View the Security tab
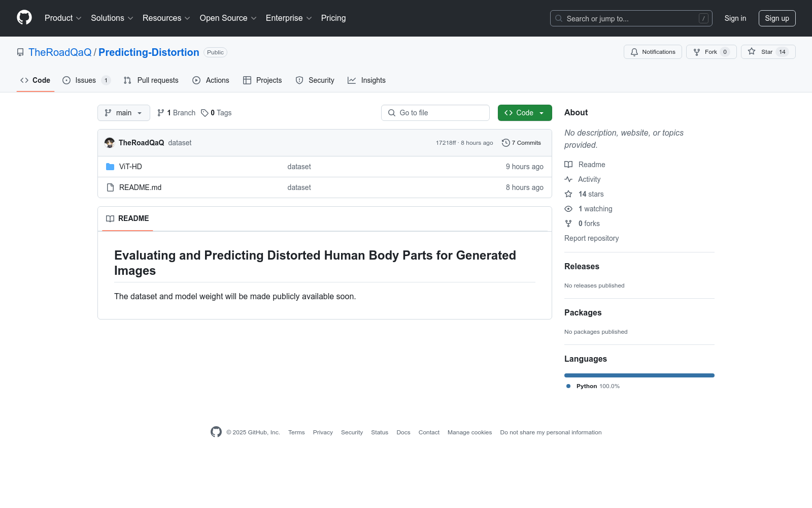812x508 pixels. point(315,80)
